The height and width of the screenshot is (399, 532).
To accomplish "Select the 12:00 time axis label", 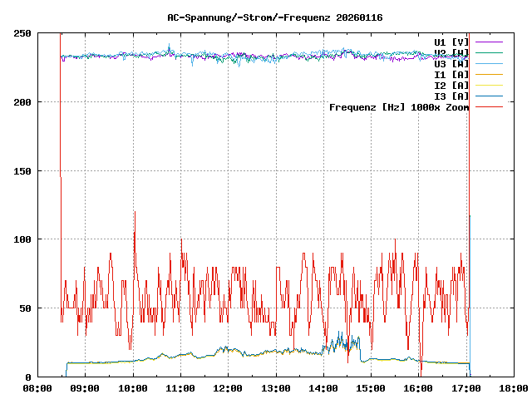I will pyautogui.click(x=228, y=388).
